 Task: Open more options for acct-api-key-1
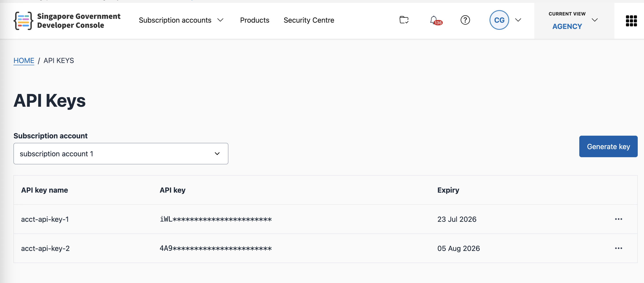[618, 219]
